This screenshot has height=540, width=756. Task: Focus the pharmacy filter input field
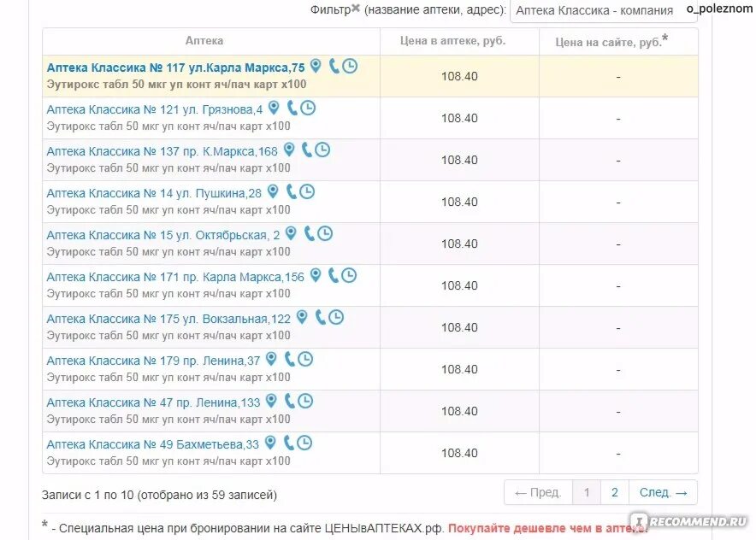click(603, 10)
